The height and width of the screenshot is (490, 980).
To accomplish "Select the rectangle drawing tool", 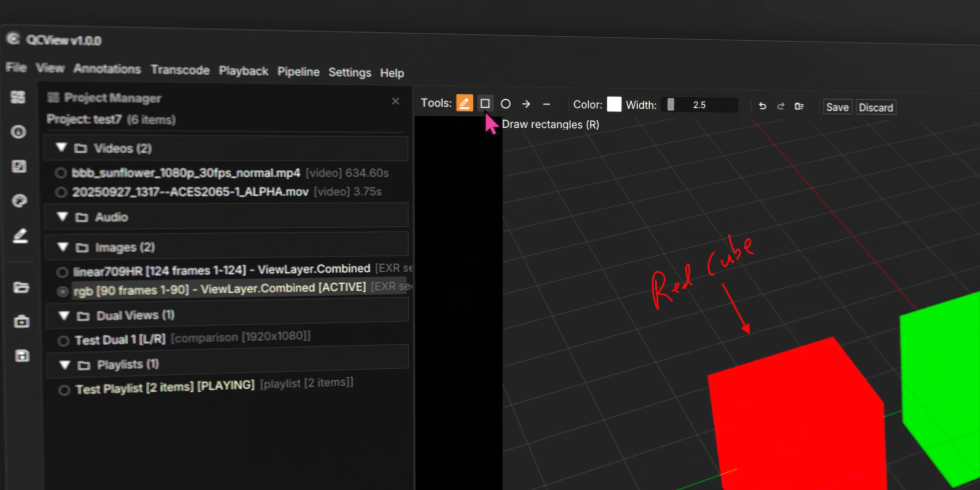I will (485, 104).
